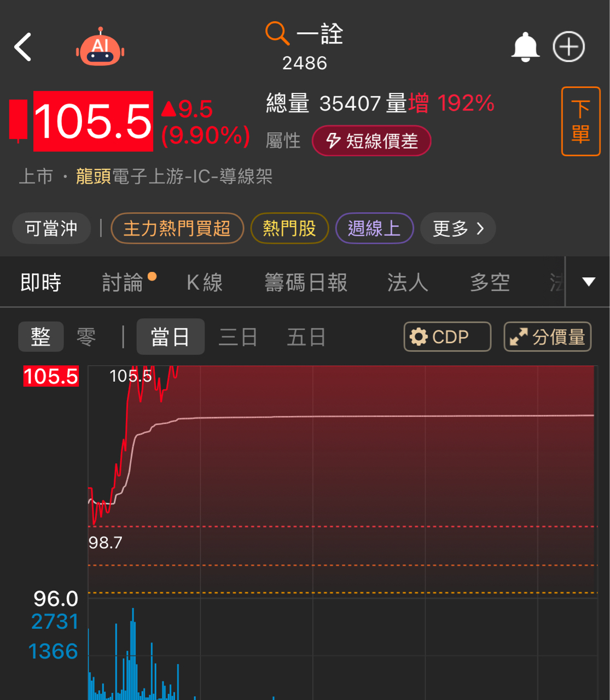Screen dimensions: 610x700
Task: Select the 98.7 reference line label
Action: coord(106,543)
